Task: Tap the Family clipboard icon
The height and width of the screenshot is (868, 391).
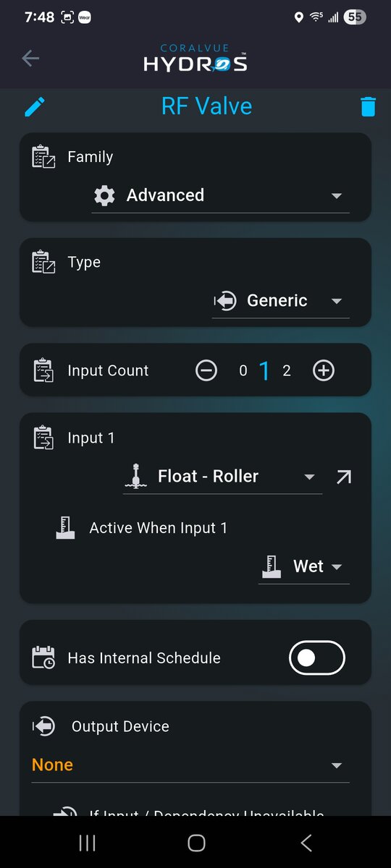Action: point(43,157)
